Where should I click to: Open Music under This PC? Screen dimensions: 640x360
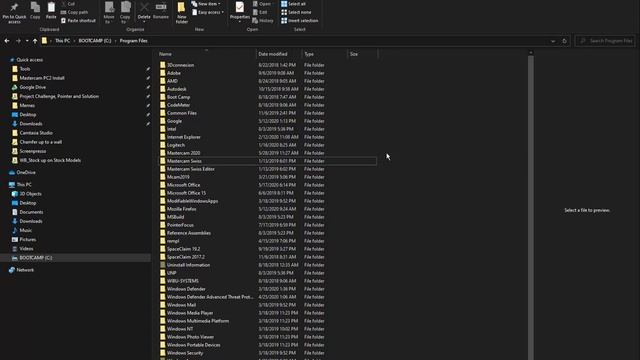(25, 230)
